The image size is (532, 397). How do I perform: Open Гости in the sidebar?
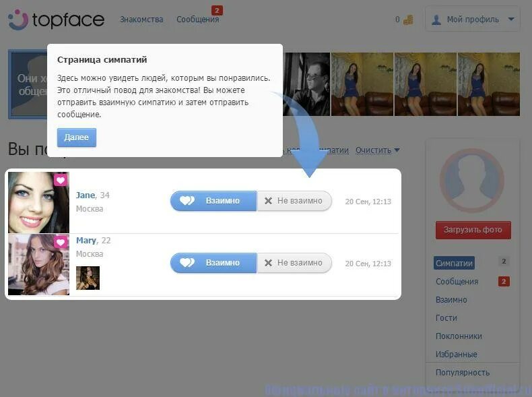[x=446, y=318]
